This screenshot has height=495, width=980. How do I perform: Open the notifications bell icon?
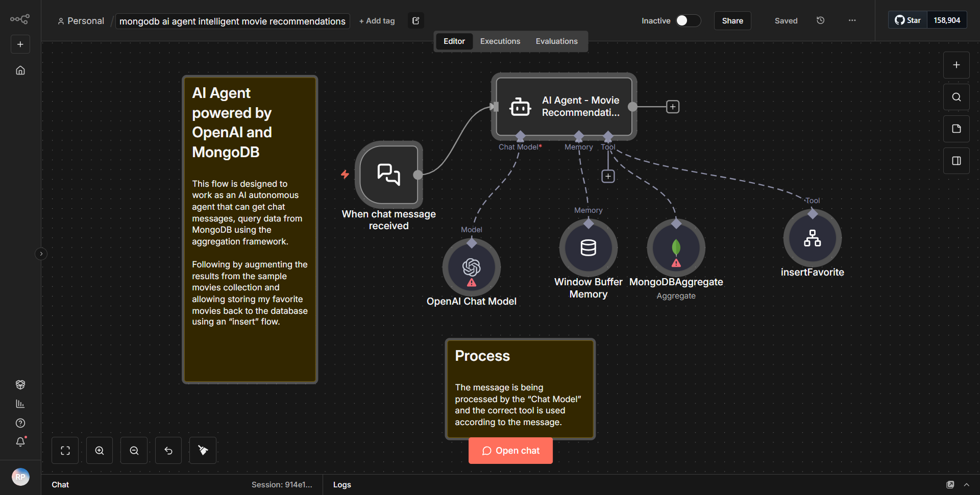tap(20, 442)
